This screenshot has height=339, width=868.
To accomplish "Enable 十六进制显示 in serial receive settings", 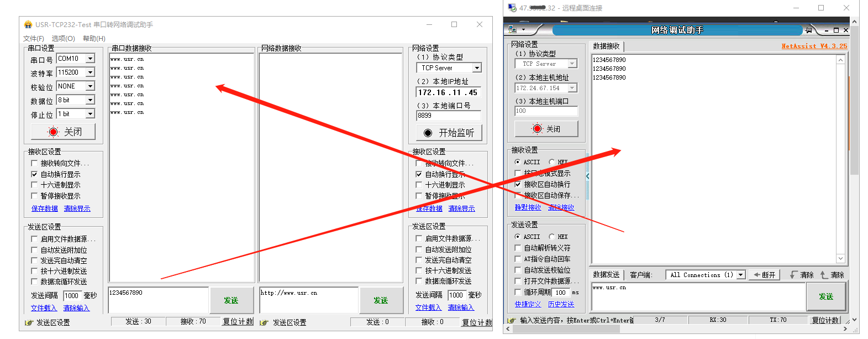I will (34, 185).
